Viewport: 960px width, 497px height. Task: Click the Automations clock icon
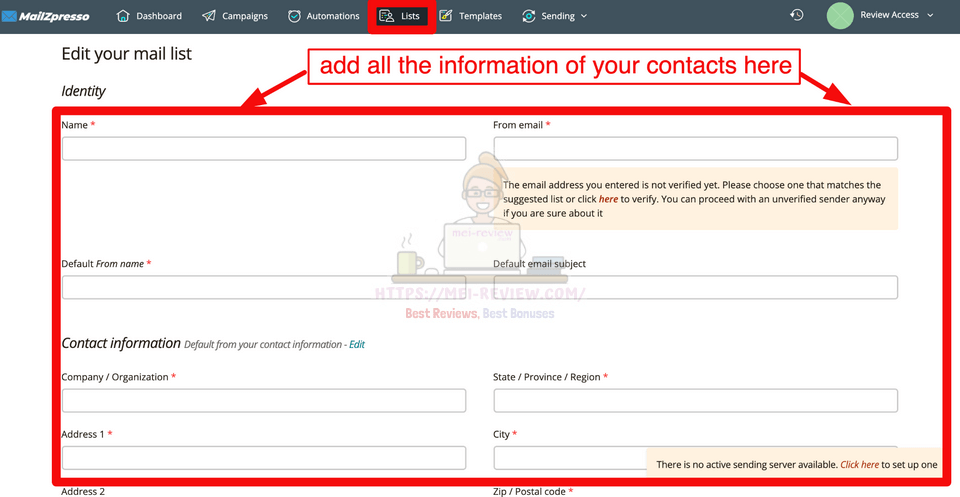(294, 16)
